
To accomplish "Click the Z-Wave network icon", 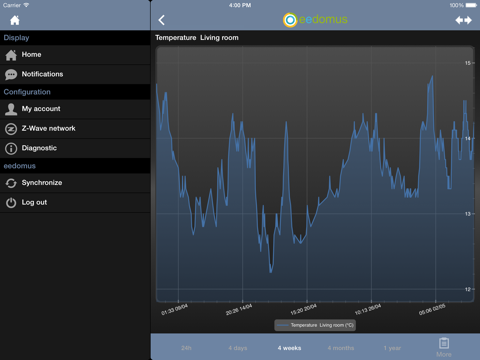I will [11, 129].
